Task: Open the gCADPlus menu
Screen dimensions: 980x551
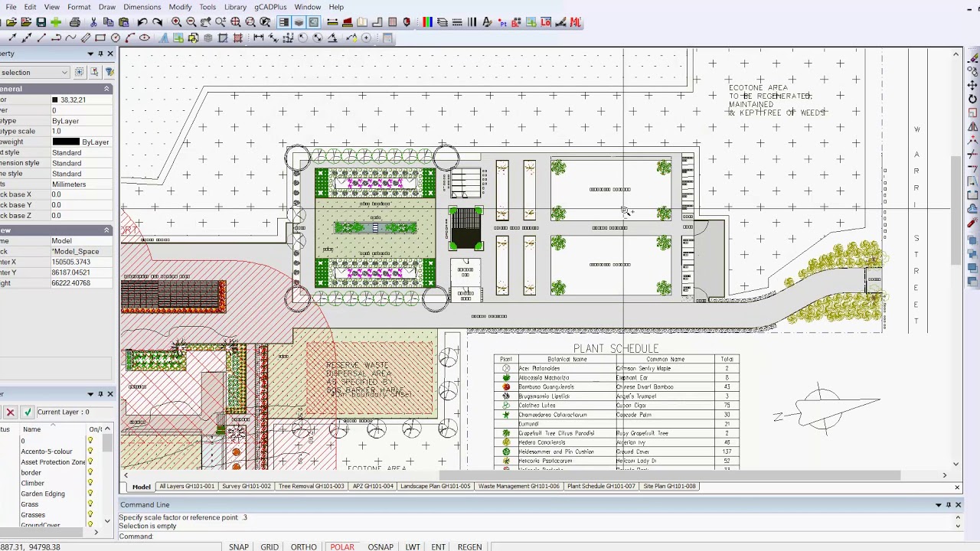Action: tap(270, 7)
